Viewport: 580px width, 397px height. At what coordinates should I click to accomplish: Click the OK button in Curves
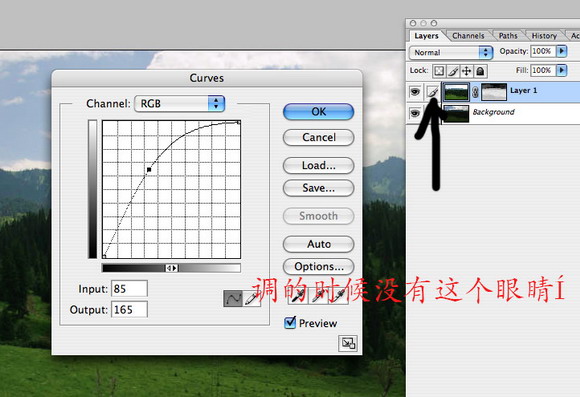pyautogui.click(x=318, y=112)
